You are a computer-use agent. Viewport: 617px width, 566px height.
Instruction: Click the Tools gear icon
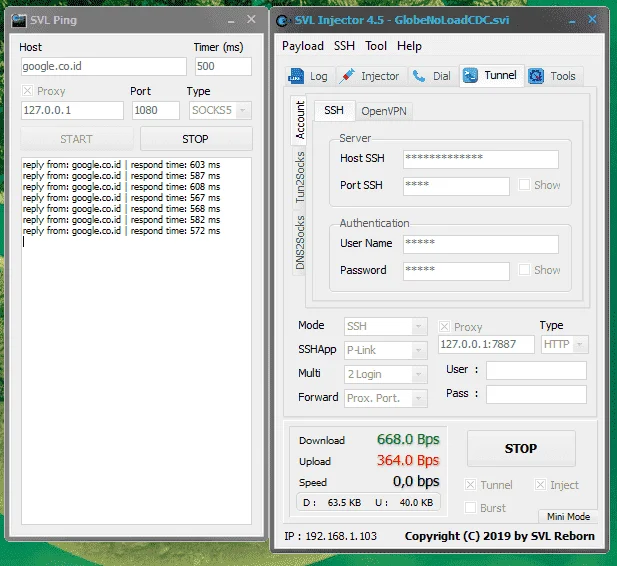(x=536, y=76)
